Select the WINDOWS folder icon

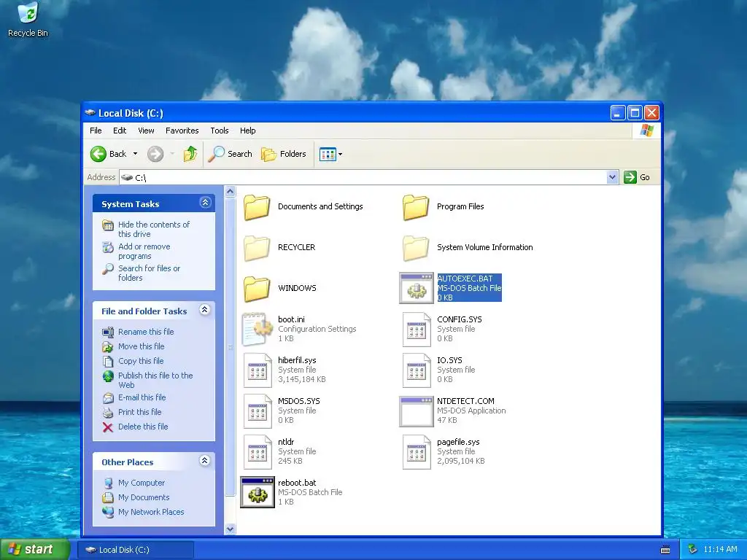pyautogui.click(x=258, y=288)
